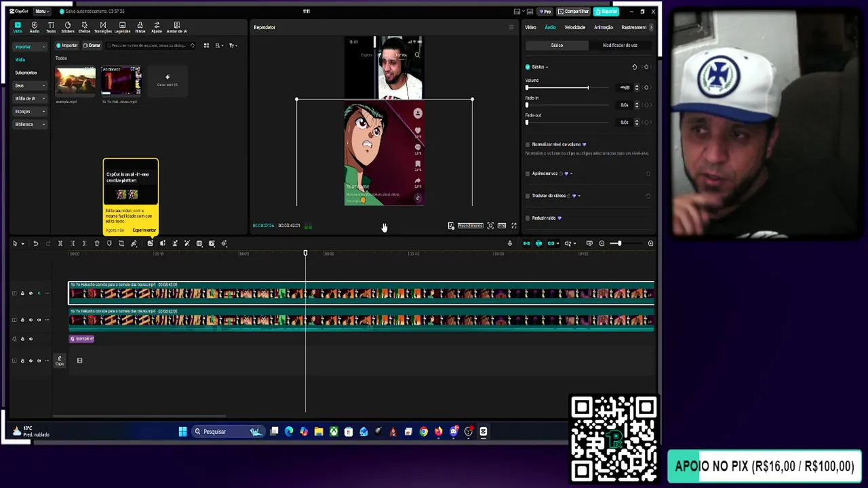The height and width of the screenshot is (488, 868).
Task: Enable Aprimorar voz checkbox
Action: (x=528, y=174)
